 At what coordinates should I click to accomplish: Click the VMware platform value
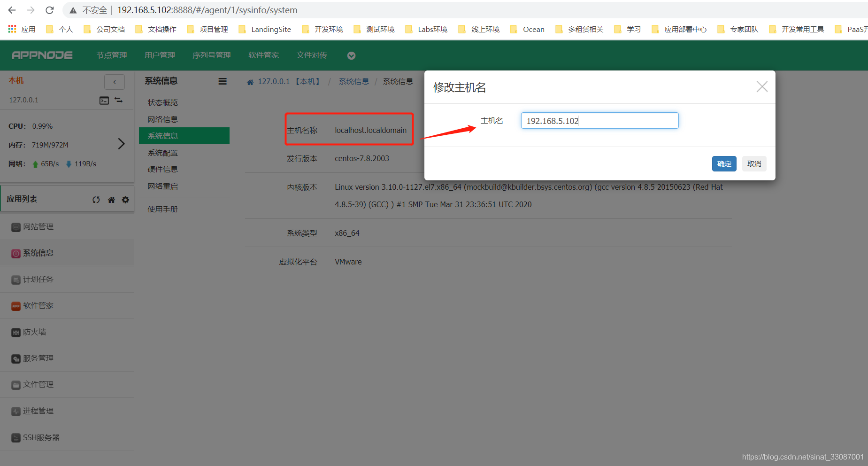(348, 262)
